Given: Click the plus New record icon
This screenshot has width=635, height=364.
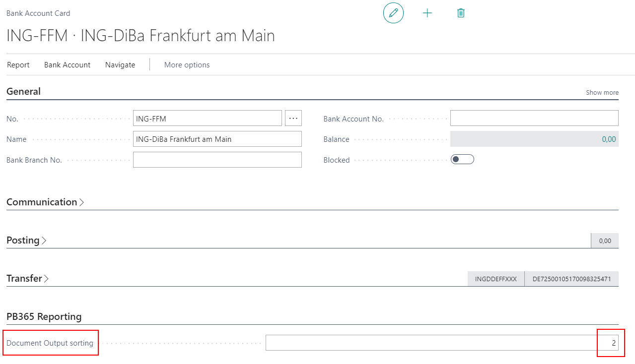Looking at the screenshot, I should 427,13.
